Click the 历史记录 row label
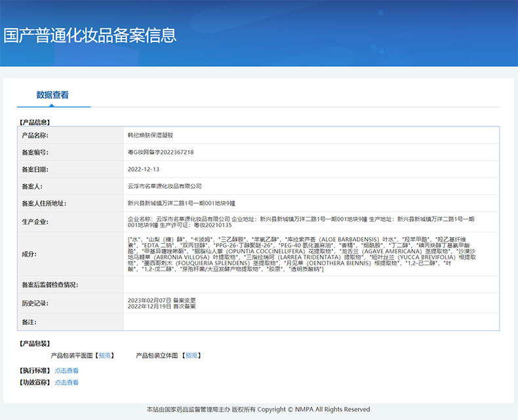The width and height of the screenshot is (518, 420). click(35, 303)
